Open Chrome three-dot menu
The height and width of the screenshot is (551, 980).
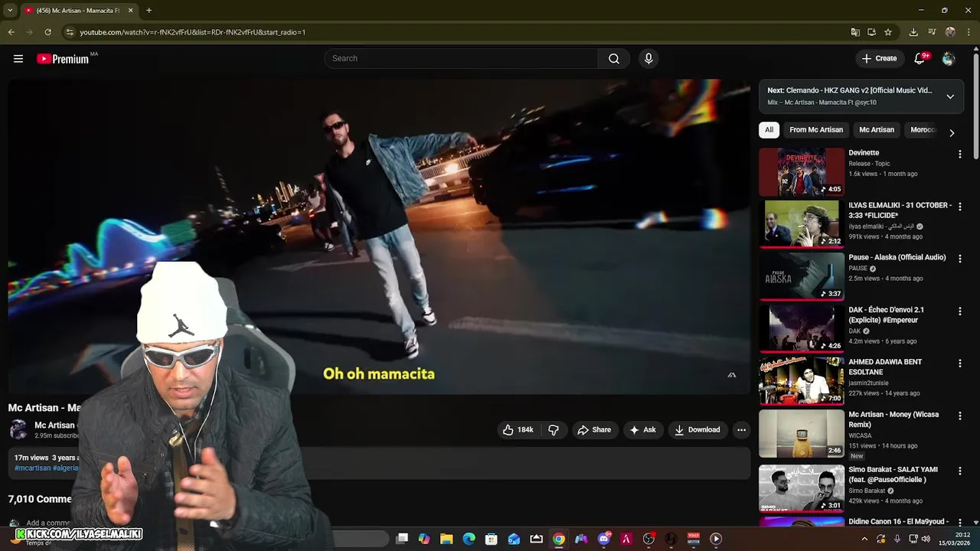coord(969,32)
